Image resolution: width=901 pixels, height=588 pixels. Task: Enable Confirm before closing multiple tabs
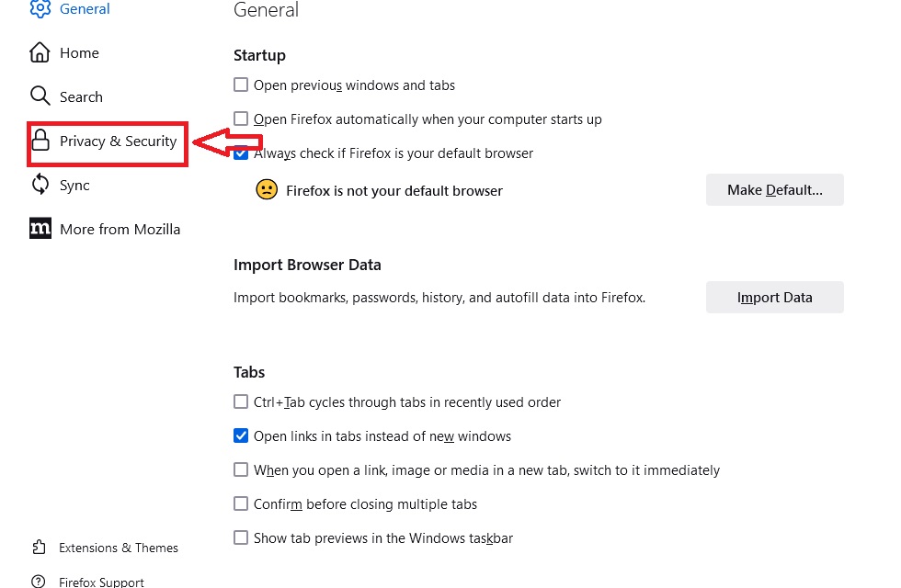(x=241, y=503)
